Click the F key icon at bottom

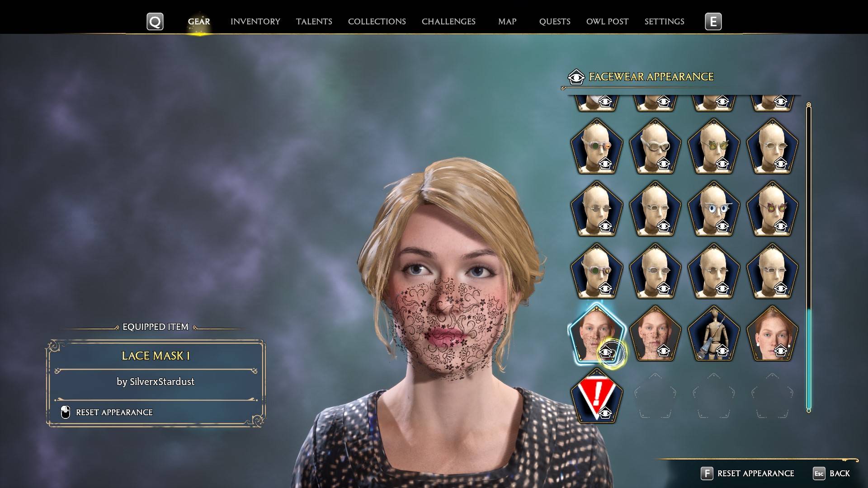tap(707, 473)
